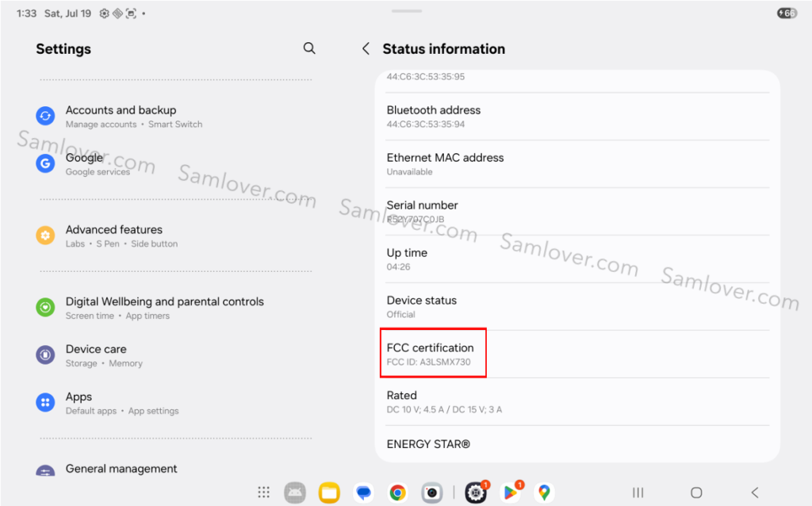Open the FCC certification entry

(577, 355)
